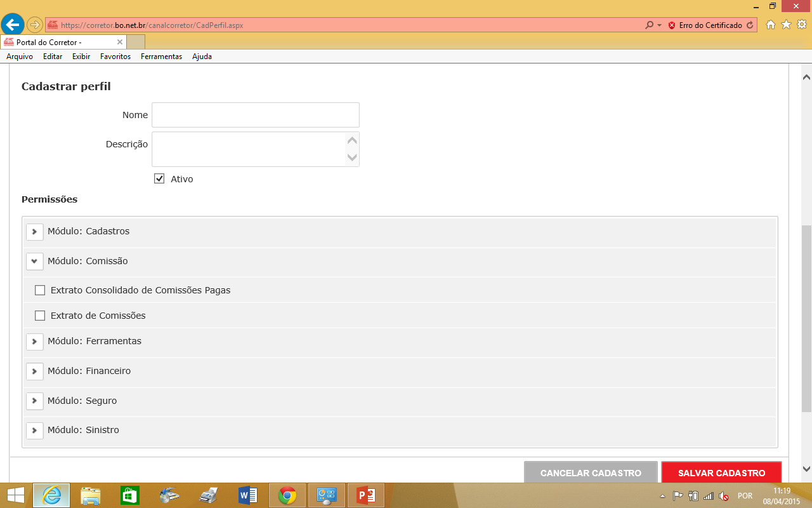Click the address bar URL text
Viewport: 812px width, 508px height.
pyautogui.click(x=152, y=25)
